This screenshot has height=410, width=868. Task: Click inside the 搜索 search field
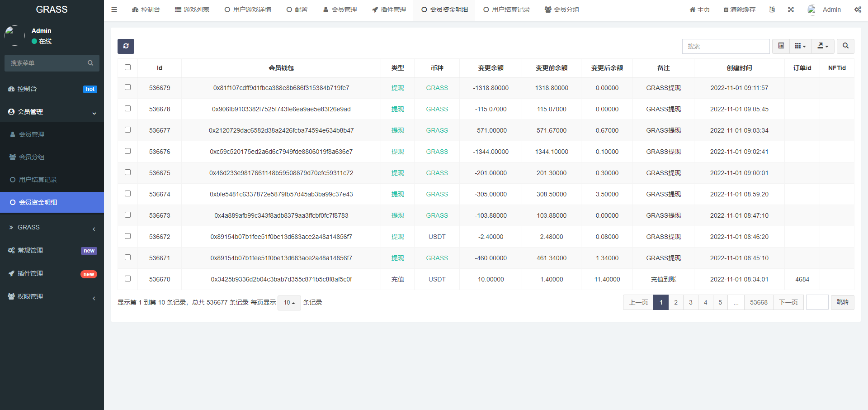[726, 46]
